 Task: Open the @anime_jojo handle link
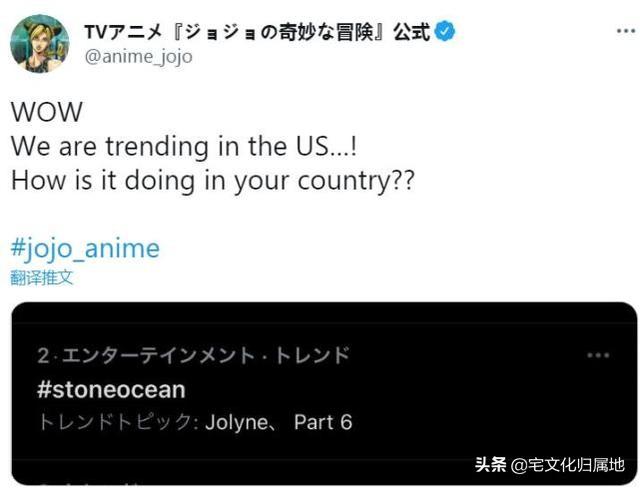pos(138,57)
